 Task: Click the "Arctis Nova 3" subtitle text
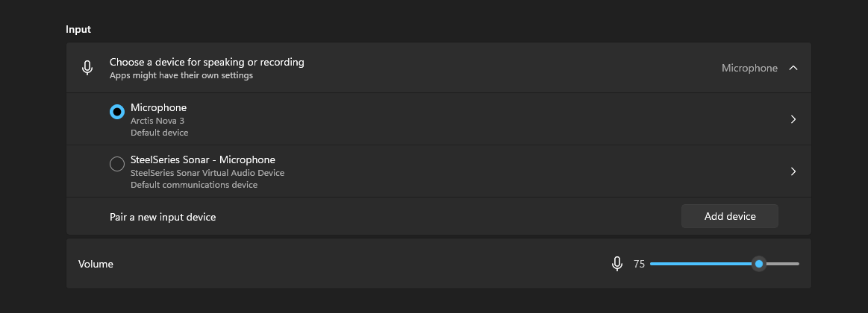157,120
